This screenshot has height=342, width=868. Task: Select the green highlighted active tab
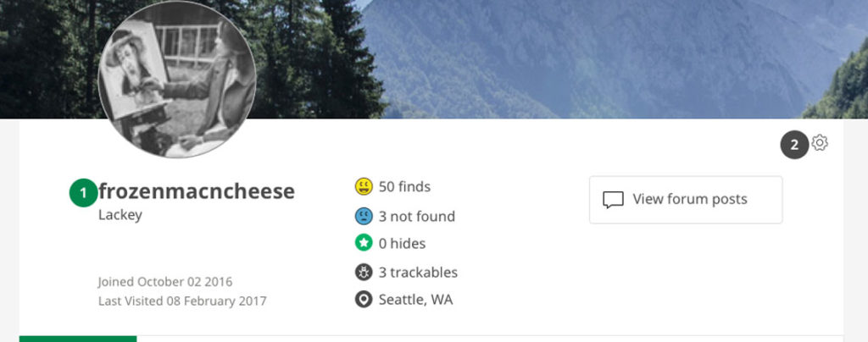pos(78,339)
